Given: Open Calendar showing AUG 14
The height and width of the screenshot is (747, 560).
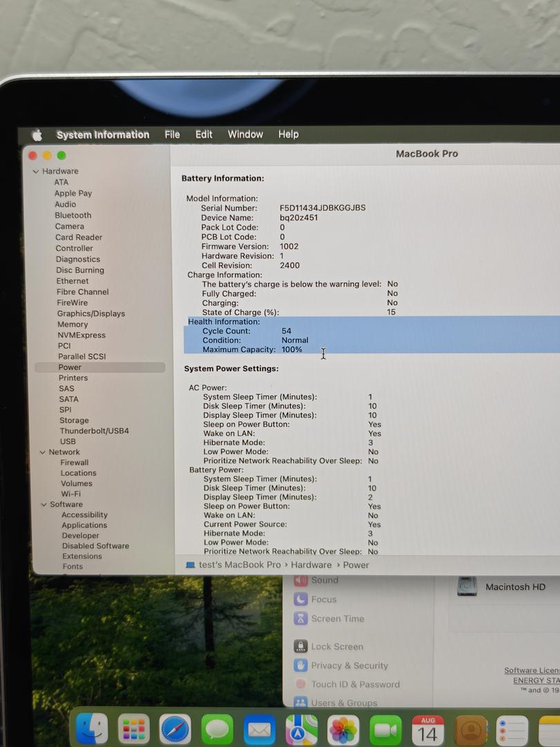Looking at the screenshot, I should tap(428, 730).
